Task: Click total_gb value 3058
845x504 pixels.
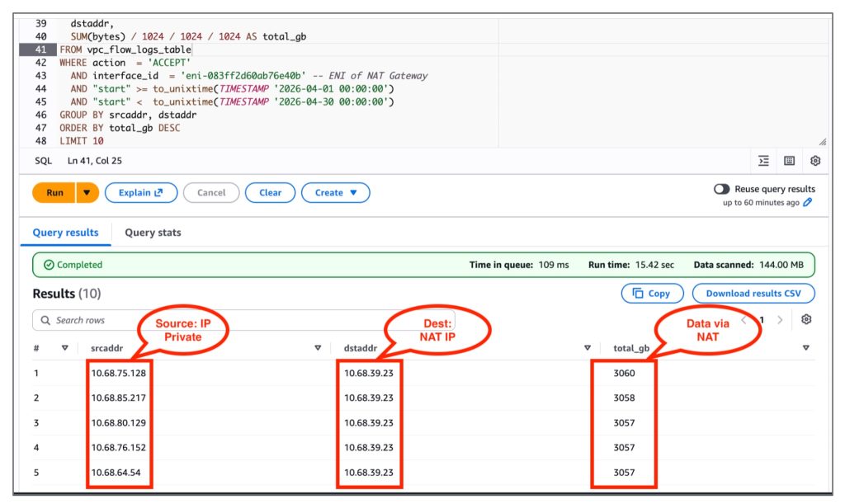Action: pyautogui.click(x=624, y=398)
